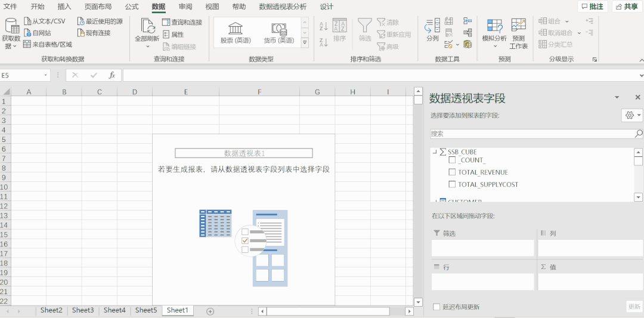Choose the Currencies (货币) data type
644x318 pixels.
pos(279,33)
